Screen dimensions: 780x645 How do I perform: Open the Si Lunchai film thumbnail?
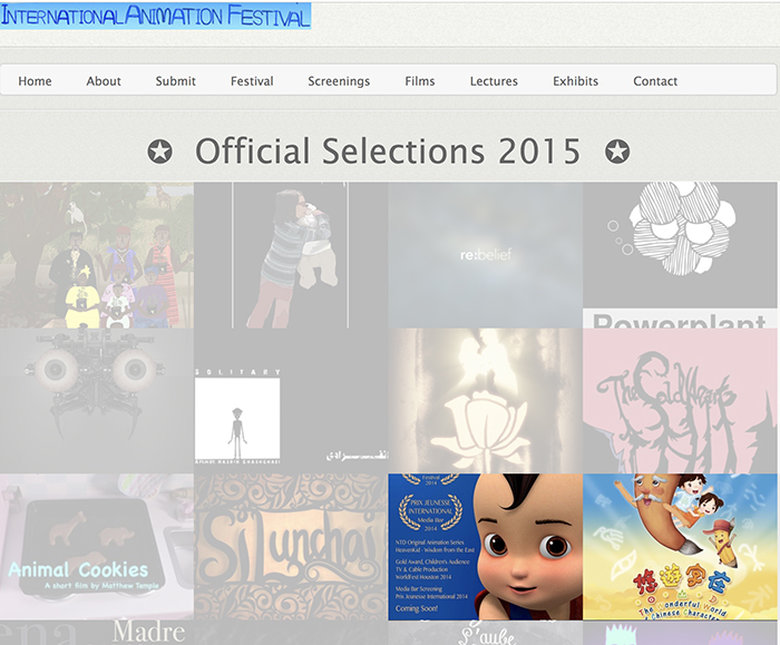coord(290,546)
